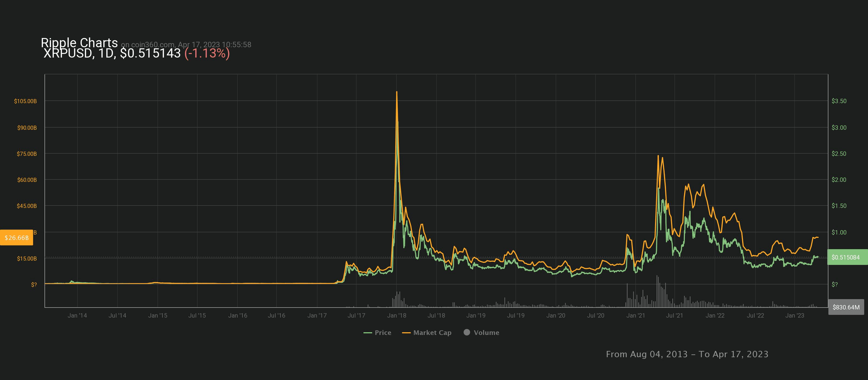Click the green $0.515084 price tag
Screen dimensions: 868x380
click(x=847, y=257)
